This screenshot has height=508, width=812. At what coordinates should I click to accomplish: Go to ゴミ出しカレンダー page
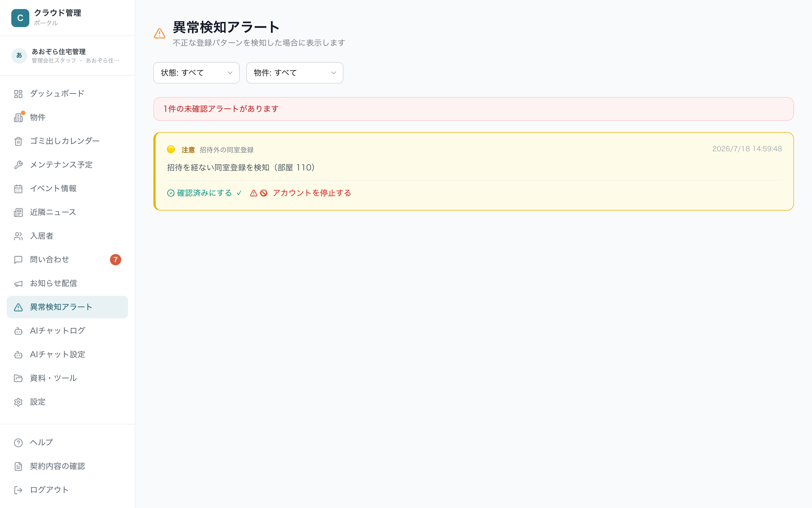(67, 141)
